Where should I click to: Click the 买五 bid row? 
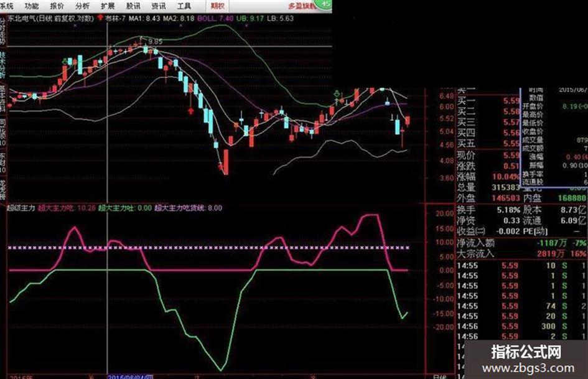488,143
